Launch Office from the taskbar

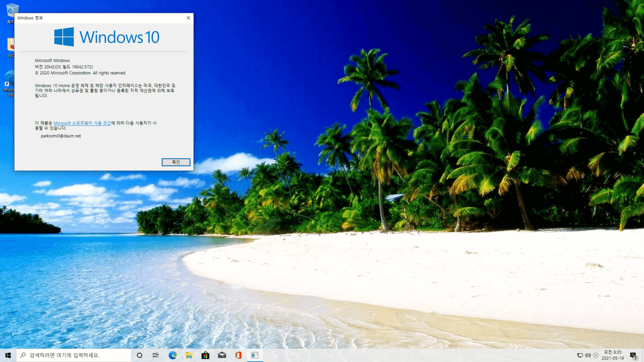[x=238, y=355]
